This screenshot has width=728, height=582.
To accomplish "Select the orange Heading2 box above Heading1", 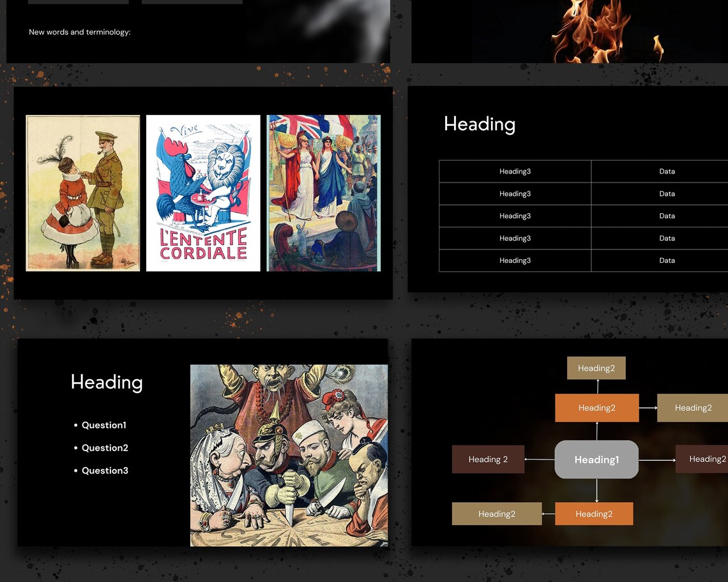I will click(597, 408).
